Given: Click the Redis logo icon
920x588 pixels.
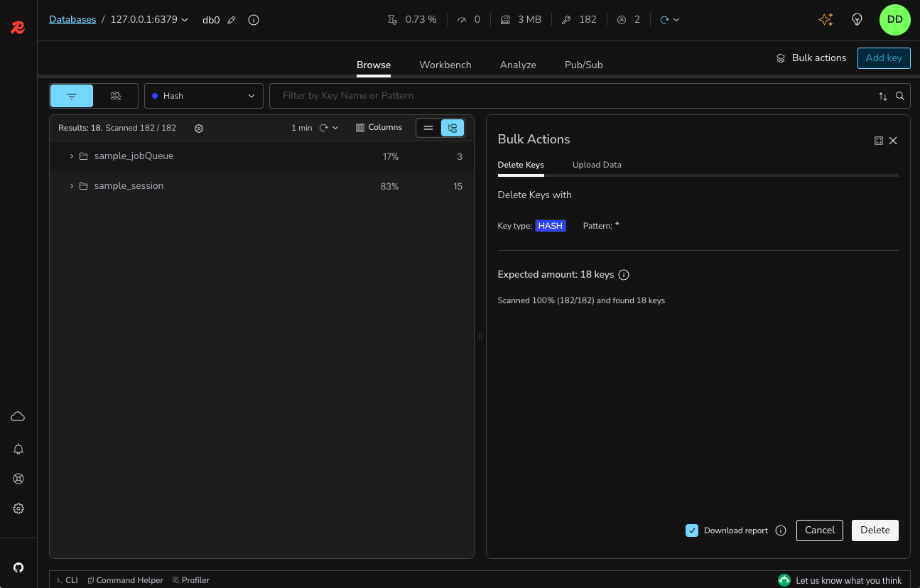Looking at the screenshot, I should [18, 28].
